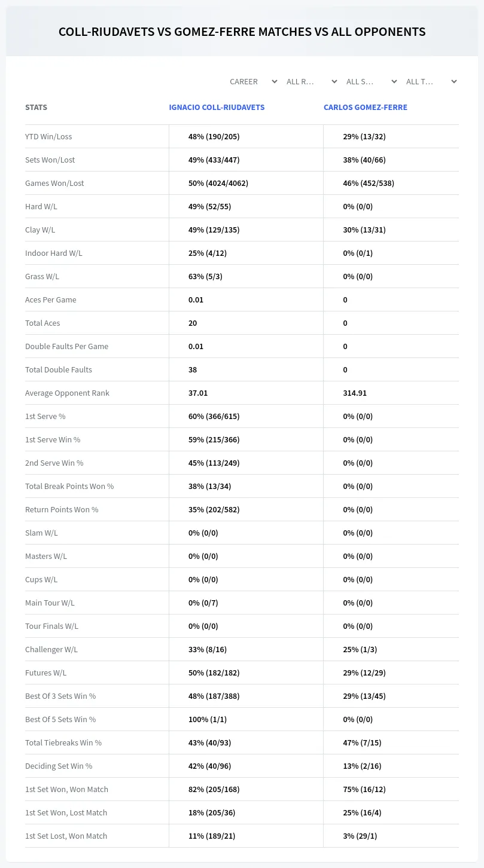
Task: Open Carlos Gomez-Ferre player link
Action: point(366,108)
